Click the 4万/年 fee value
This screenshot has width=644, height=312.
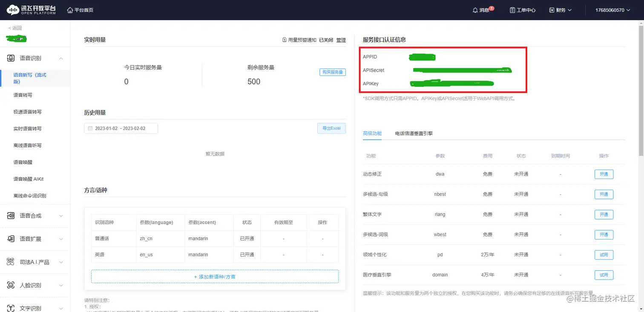(488, 275)
